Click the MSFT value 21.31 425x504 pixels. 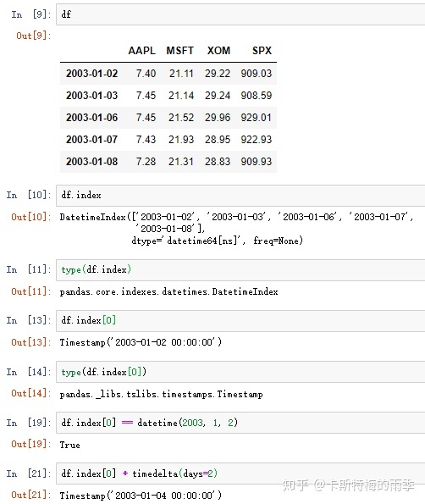tap(181, 162)
